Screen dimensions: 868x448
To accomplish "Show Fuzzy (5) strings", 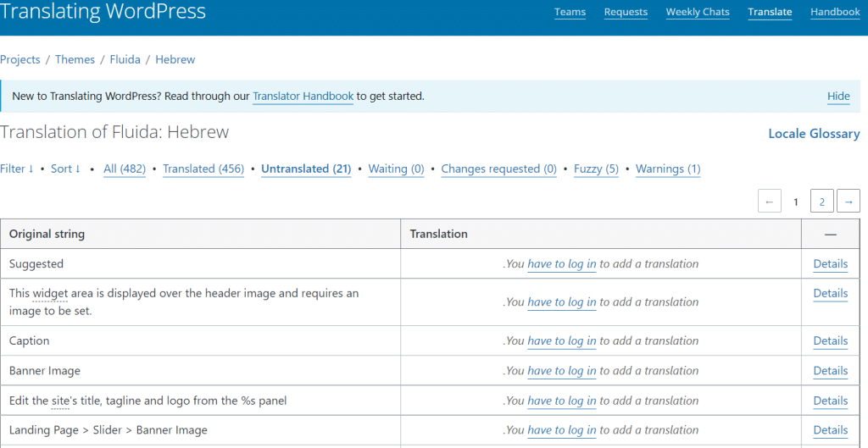I will pos(596,169).
